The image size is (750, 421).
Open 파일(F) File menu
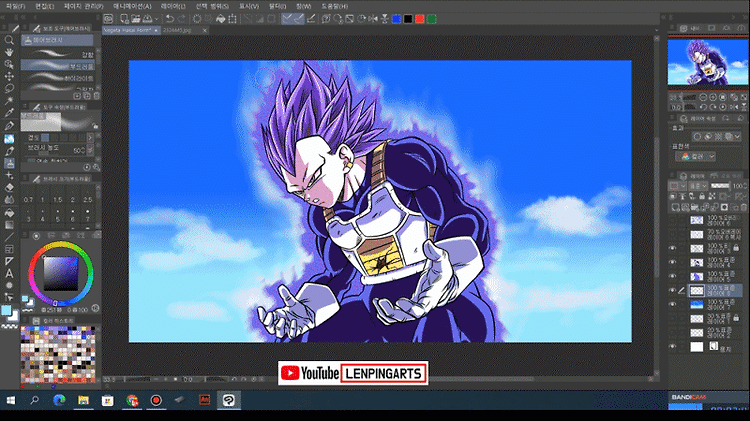[15, 6]
